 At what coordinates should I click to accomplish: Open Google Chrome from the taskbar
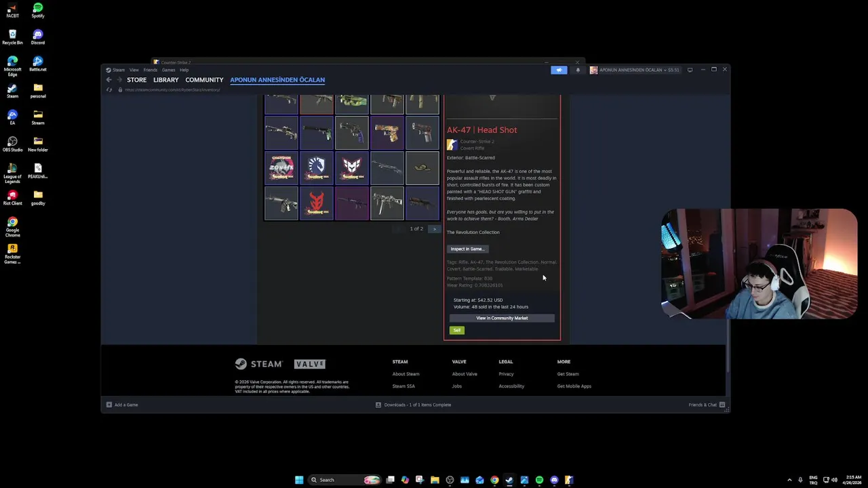coord(494,480)
